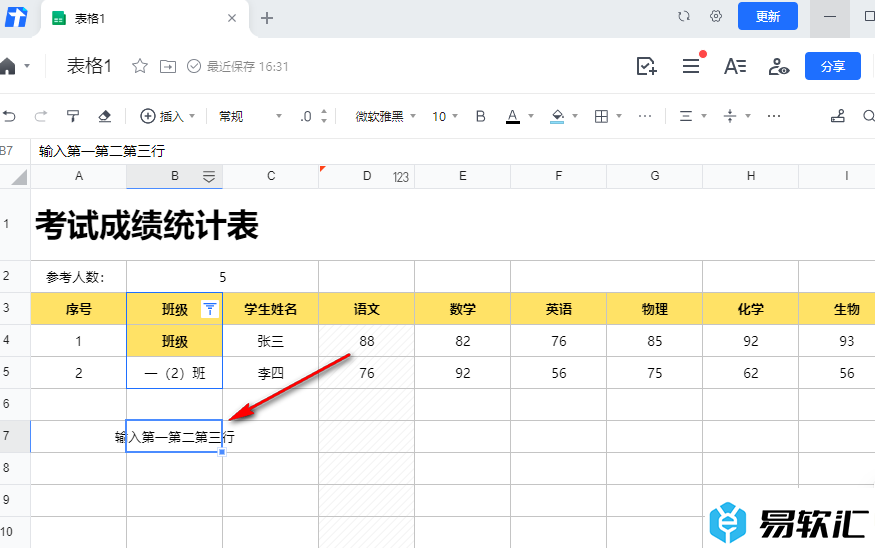The height and width of the screenshot is (548, 875).
Task: Expand the font color dropdown arrow
Action: tap(531, 116)
